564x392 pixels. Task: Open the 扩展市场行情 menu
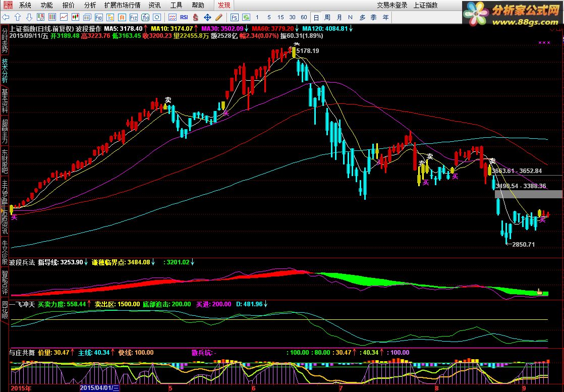[122, 5]
